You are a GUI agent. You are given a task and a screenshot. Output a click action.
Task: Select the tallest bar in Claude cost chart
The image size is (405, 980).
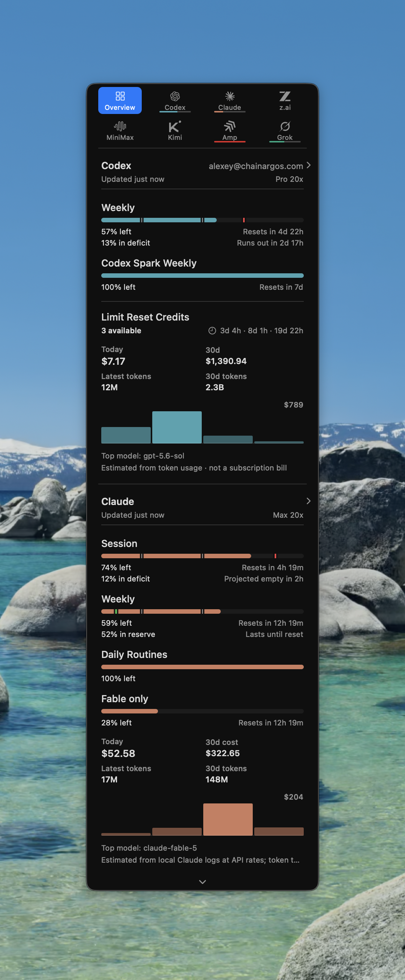[x=228, y=820]
